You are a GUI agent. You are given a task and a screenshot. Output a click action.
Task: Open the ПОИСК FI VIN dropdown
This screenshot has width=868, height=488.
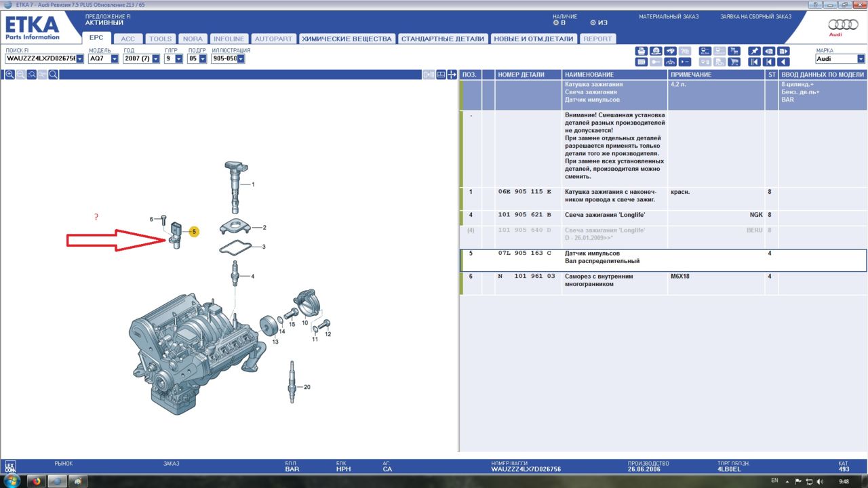click(x=80, y=59)
